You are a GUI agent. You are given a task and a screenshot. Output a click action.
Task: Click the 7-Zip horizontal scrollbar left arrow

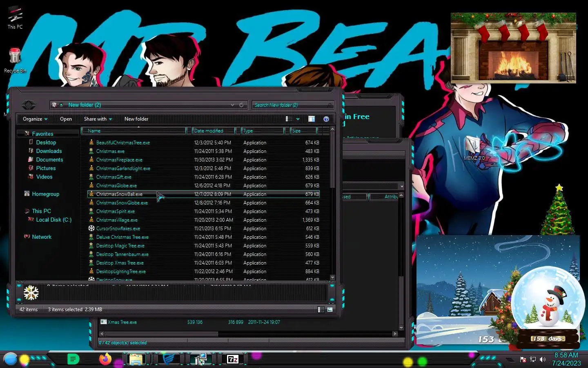click(x=102, y=334)
